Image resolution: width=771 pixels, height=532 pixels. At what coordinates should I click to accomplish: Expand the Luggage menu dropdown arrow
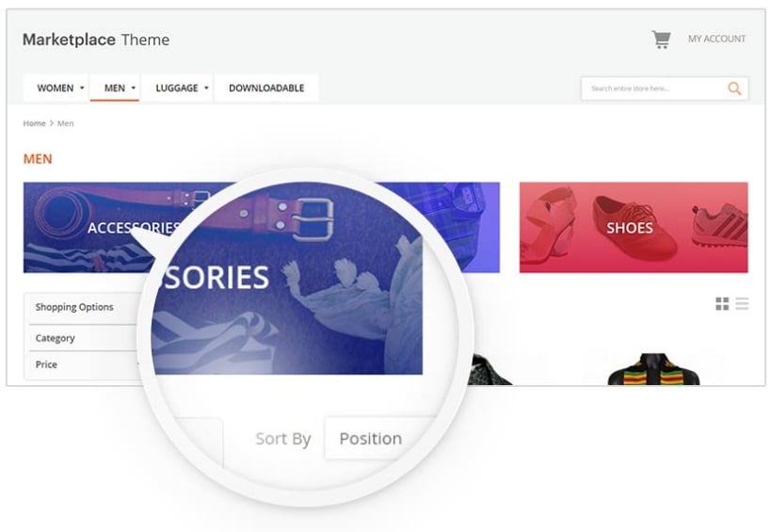[x=206, y=88]
